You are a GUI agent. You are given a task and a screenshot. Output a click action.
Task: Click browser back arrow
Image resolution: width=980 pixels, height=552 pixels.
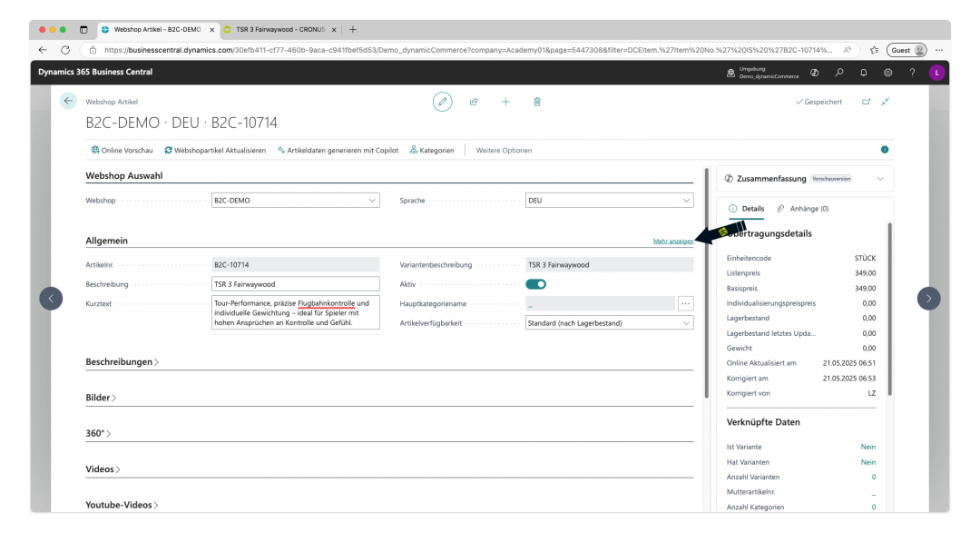43,50
